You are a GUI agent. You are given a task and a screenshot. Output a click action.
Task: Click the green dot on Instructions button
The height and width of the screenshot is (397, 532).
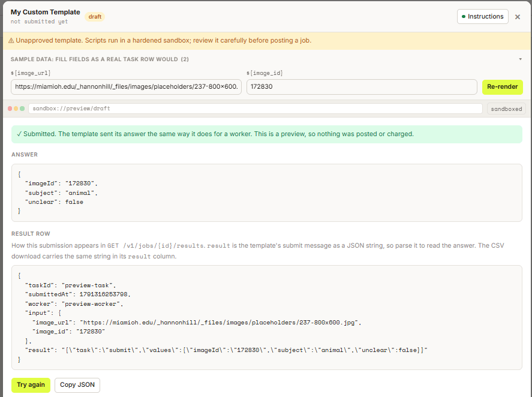[x=464, y=16]
